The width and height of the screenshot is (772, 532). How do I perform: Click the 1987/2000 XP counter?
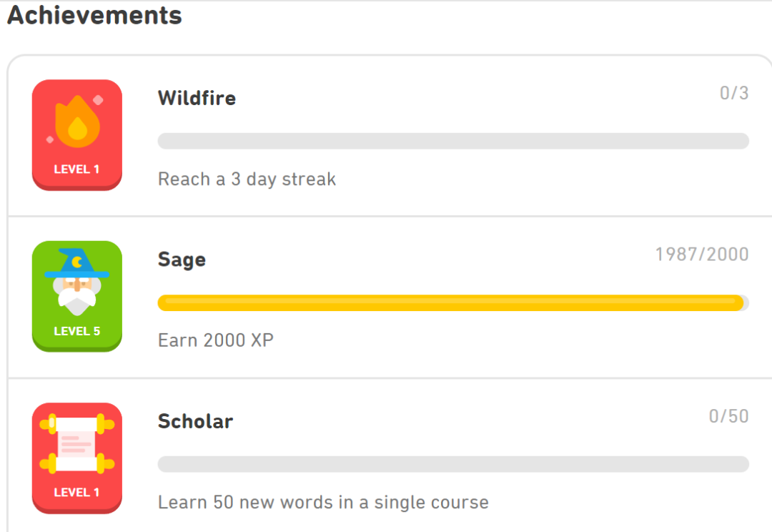701,255
